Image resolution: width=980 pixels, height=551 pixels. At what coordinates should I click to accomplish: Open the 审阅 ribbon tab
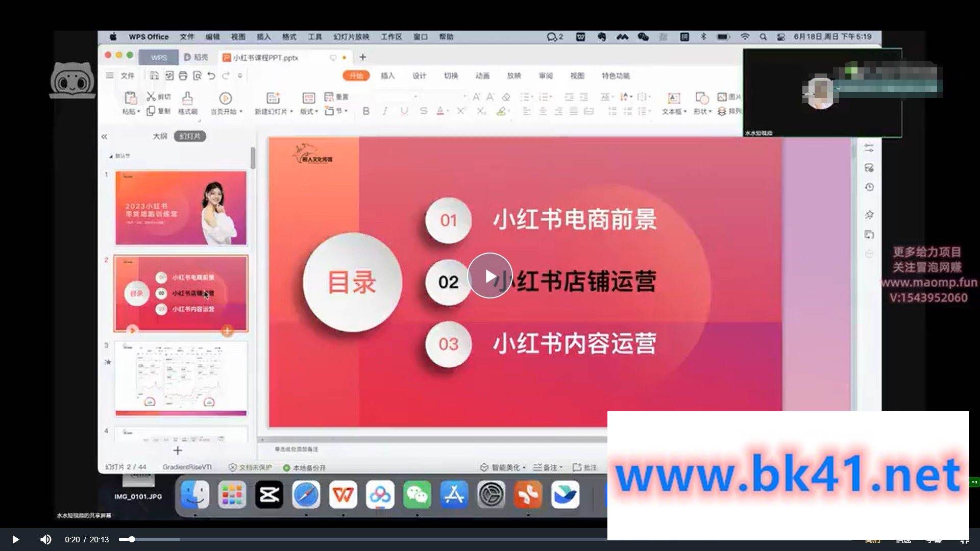546,76
